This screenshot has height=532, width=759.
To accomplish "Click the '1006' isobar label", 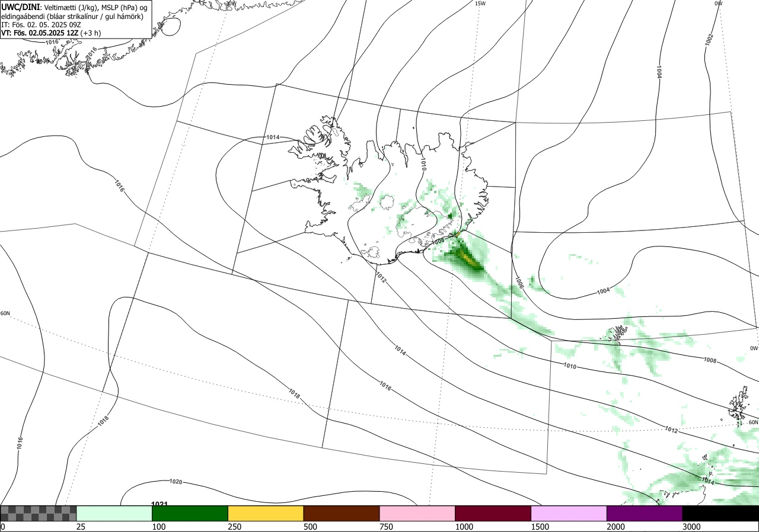I will coord(519,281).
